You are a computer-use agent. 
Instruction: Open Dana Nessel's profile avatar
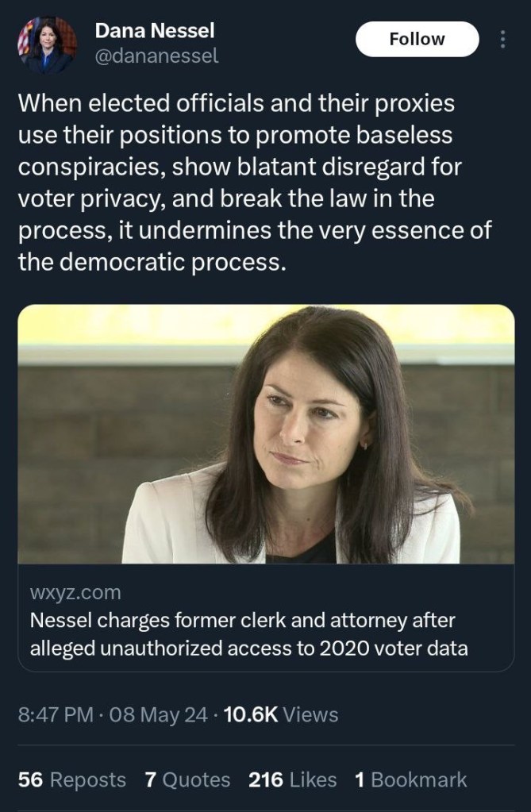coord(48,45)
